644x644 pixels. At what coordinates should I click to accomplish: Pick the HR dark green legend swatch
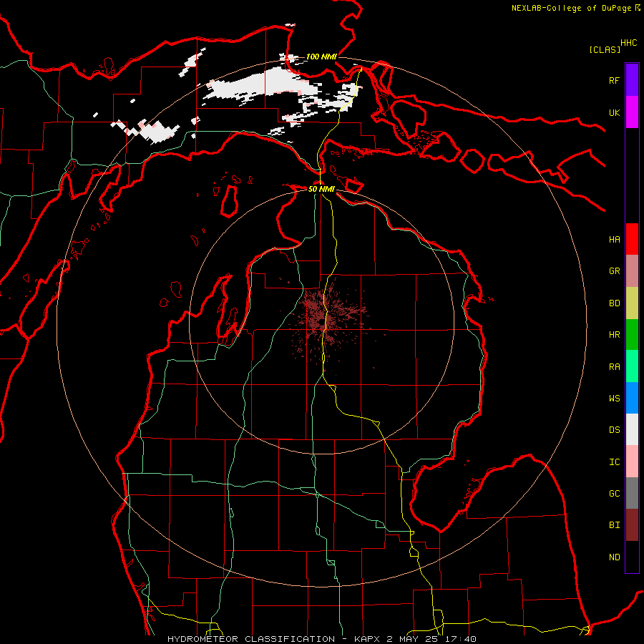(632, 334)
